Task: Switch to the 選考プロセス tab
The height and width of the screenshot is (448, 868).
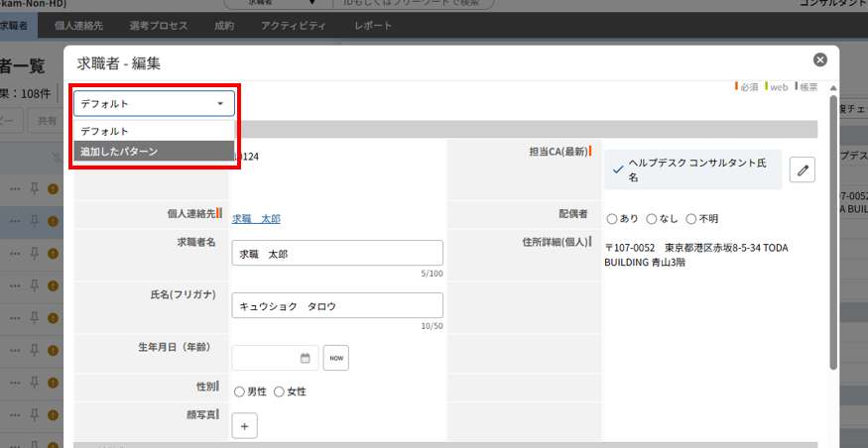Action: pyautogui.click(x=157, y=26)
